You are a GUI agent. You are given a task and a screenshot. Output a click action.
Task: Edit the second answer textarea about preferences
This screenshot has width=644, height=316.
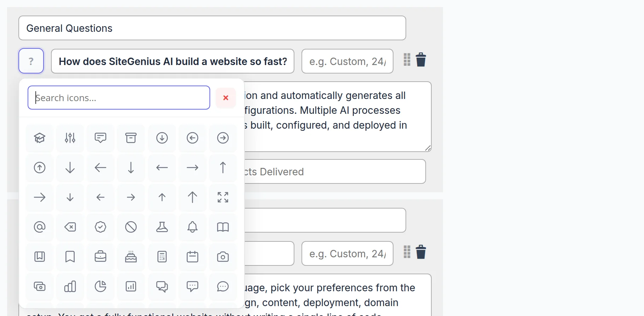point(338,295)
